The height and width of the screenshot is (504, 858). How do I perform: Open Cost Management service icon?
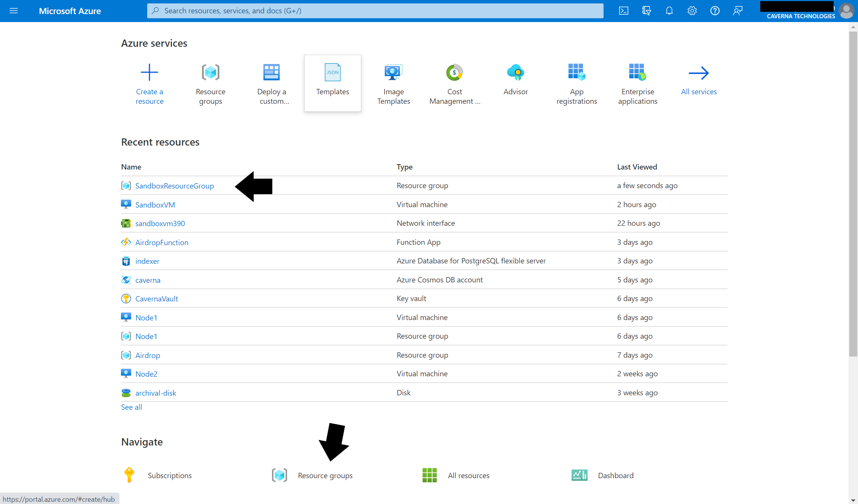click(454, 73)
